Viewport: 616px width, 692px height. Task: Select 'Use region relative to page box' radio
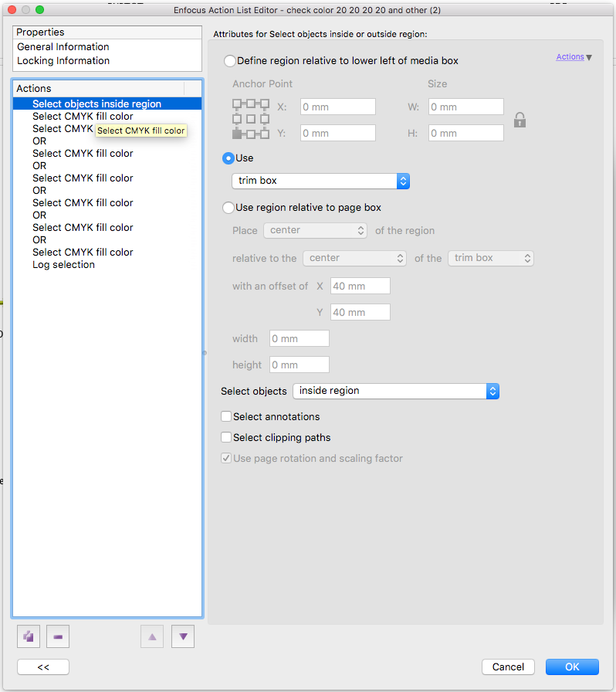pyautogui.click(x=228, y=208)
